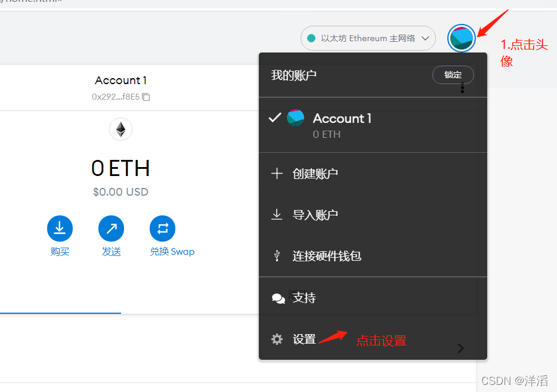Open Settings (设置) from the menu

tap(373, 339)
